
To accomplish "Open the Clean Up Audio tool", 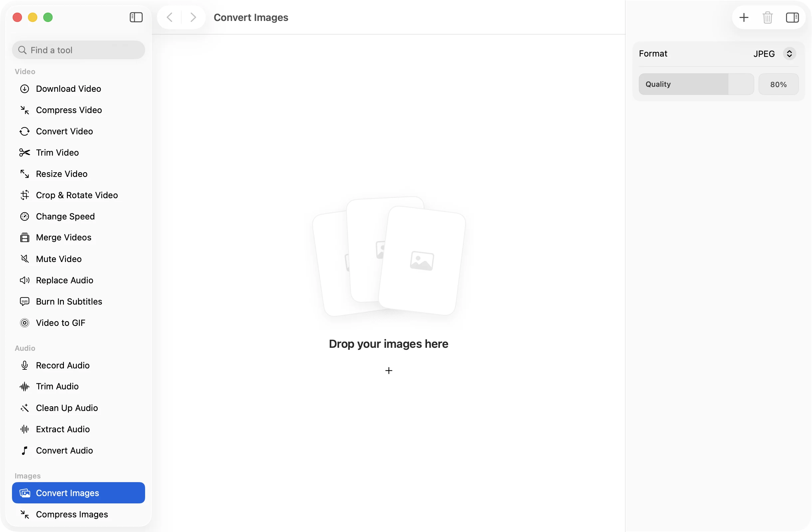I will click(x=79, y=408).
